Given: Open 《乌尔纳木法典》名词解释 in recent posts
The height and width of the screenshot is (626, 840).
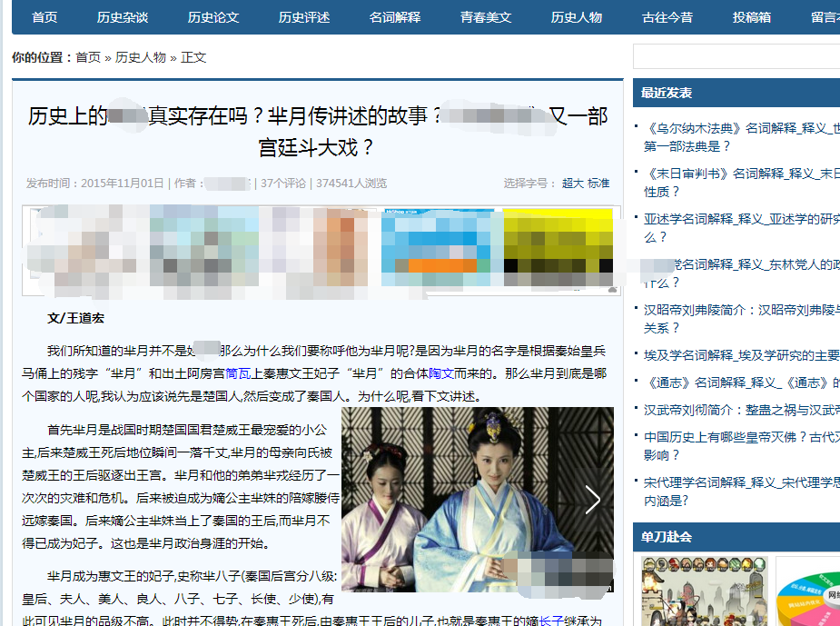Looking at the screenshot, I should [x=741, y=137].
